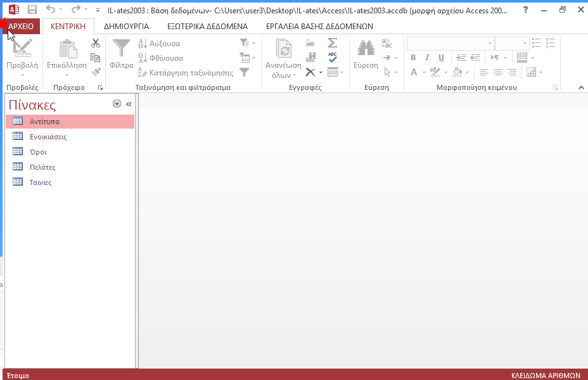This screenshot has height=380, width=588.
Task: Toggle Bold formatting
Action: (413, 58)
